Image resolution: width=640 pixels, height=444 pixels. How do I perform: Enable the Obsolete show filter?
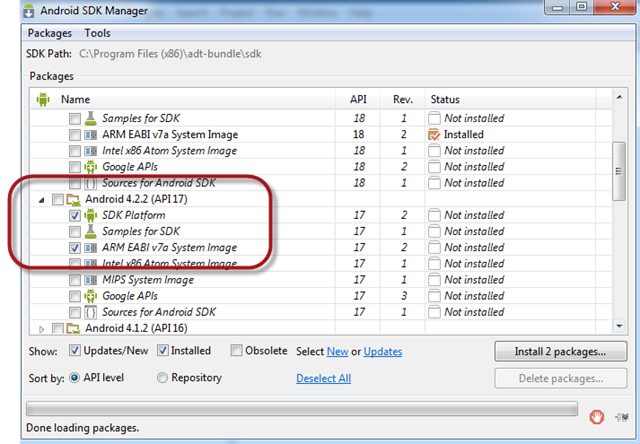pos(236,350)
